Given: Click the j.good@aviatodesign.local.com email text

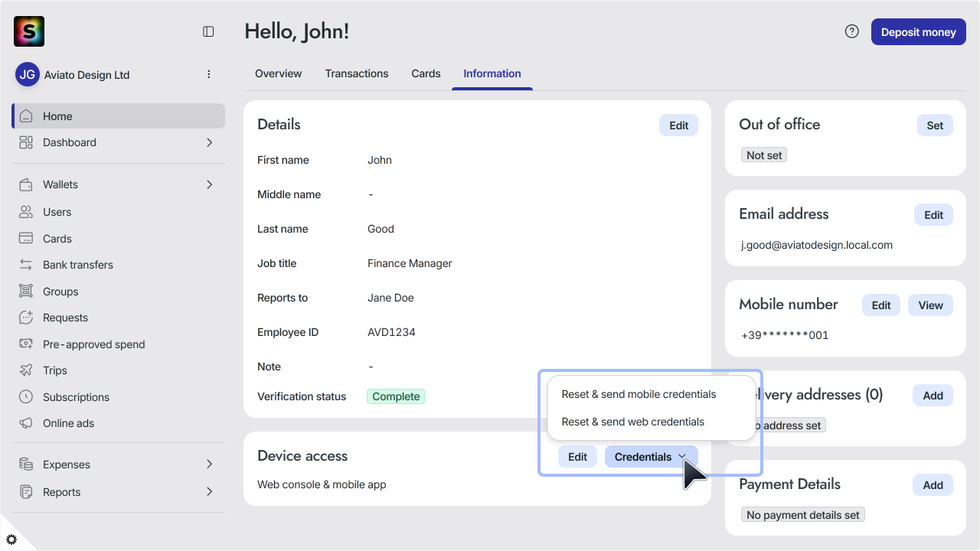Looking at the screenshot, I should [x=817, y=246].
